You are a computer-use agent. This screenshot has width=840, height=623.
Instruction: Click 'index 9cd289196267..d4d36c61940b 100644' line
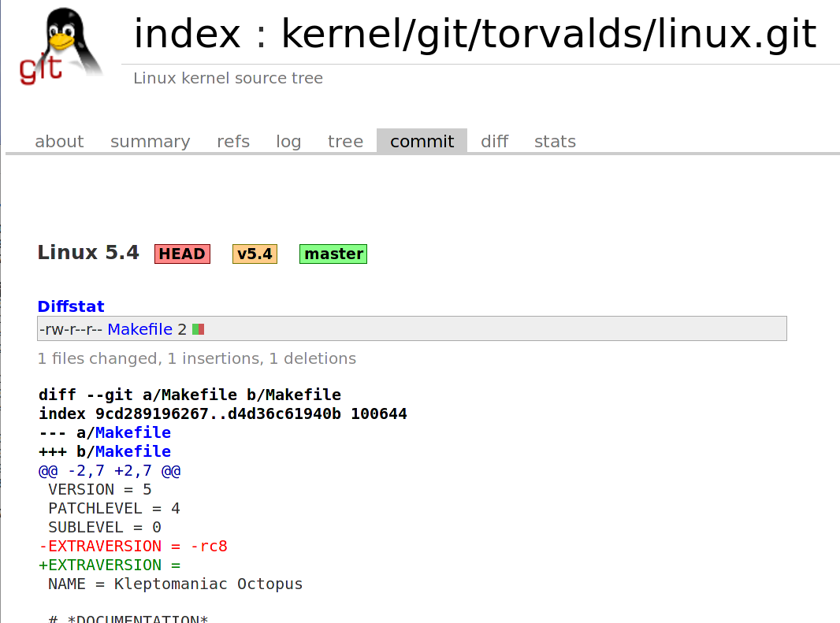tap(223, 414)
